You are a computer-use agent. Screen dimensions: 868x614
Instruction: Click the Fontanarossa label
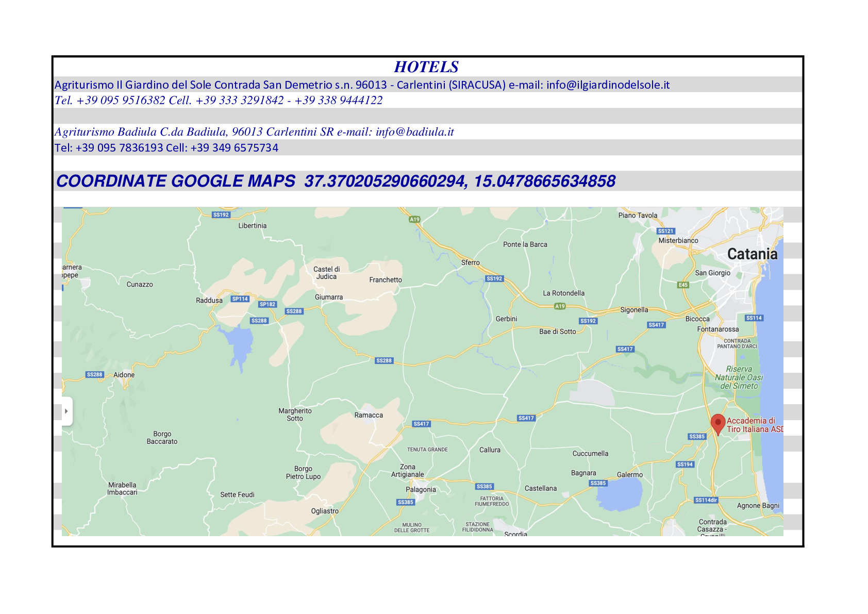point(718,329)
